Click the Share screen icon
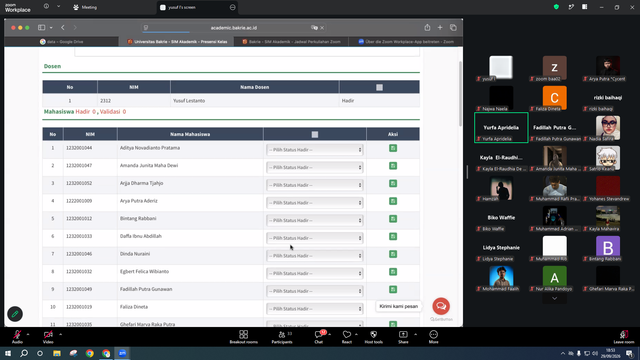The height and width of the screenshot is (360, 640). click(403, 334)
